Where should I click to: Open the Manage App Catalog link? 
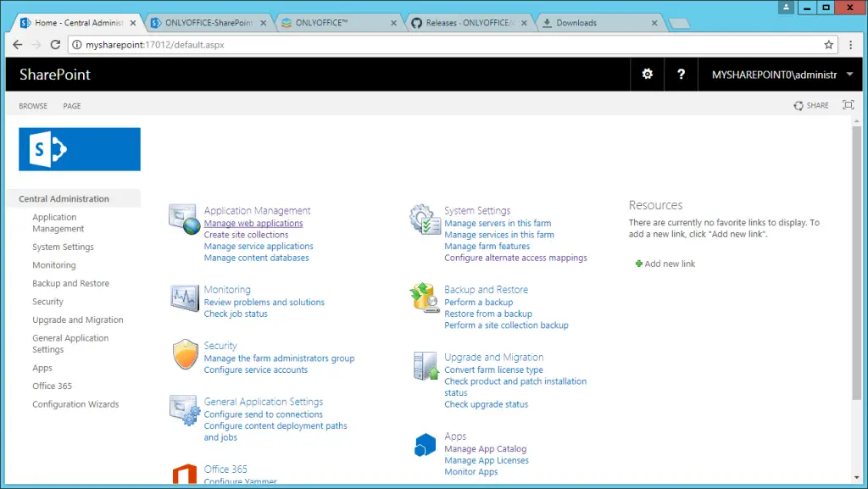point(486,449)
